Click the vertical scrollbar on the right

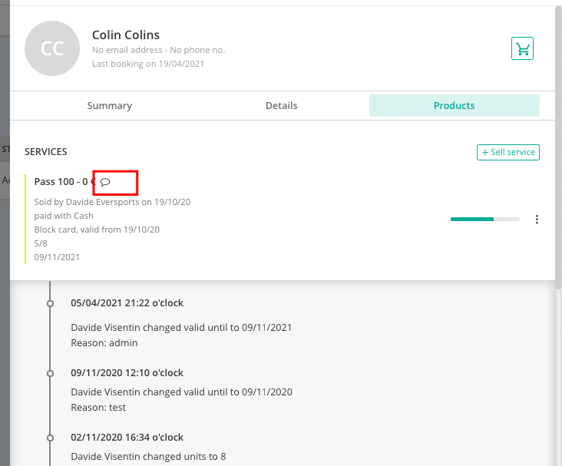point(558,147)
